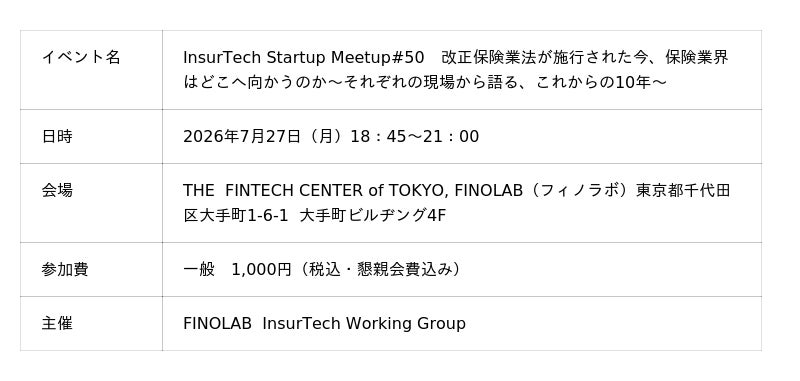Image resolution: width=800 pixels, height=381 pixels.
Task: Click the date 2026年7月27日（月）
Action: 266,137
